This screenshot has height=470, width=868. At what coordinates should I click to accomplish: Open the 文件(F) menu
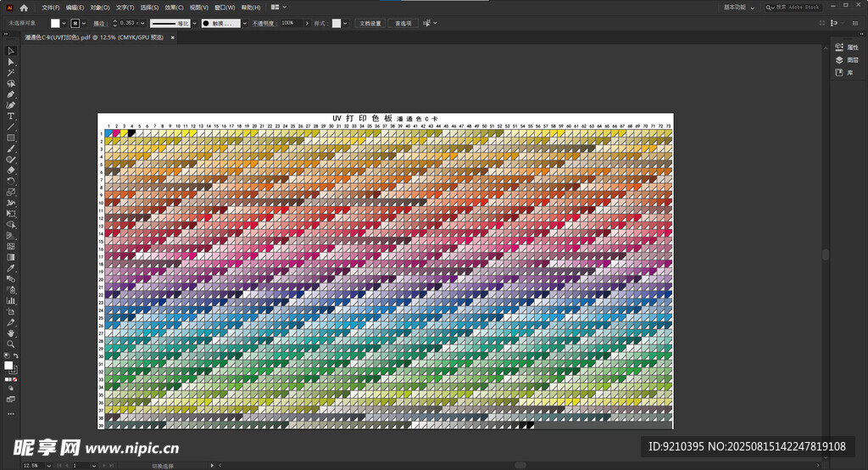point(51,8)
